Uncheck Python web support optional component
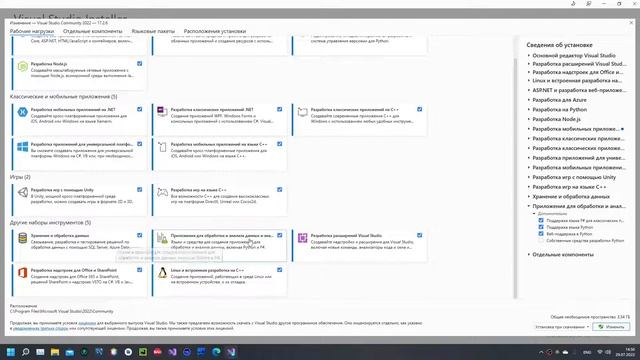 click(x=541, y=234)
